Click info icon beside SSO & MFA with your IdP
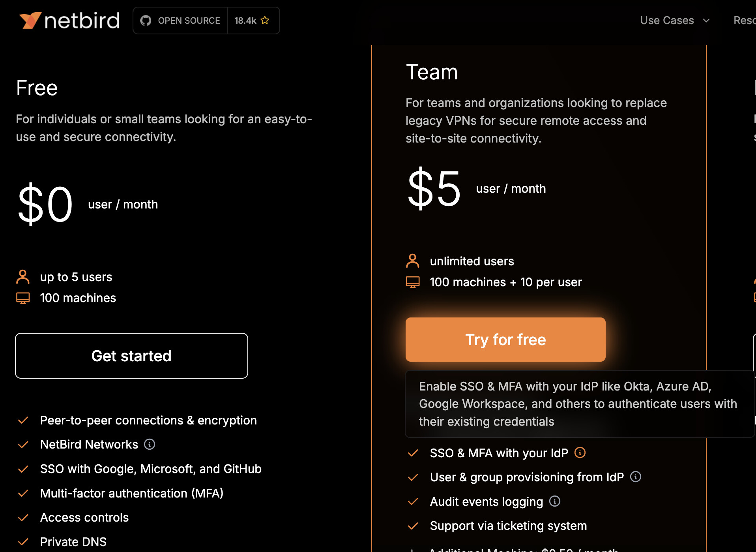Screen dimensions: 756x552 [580, 452]
